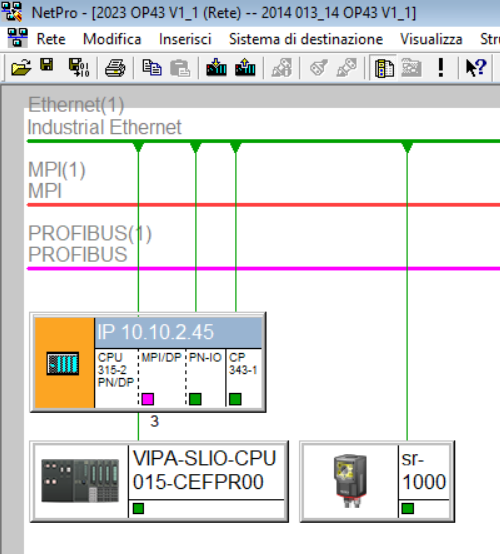The image size is (500, 554).
Task: Click the Save and Compile icon
Action: (79, 67)
